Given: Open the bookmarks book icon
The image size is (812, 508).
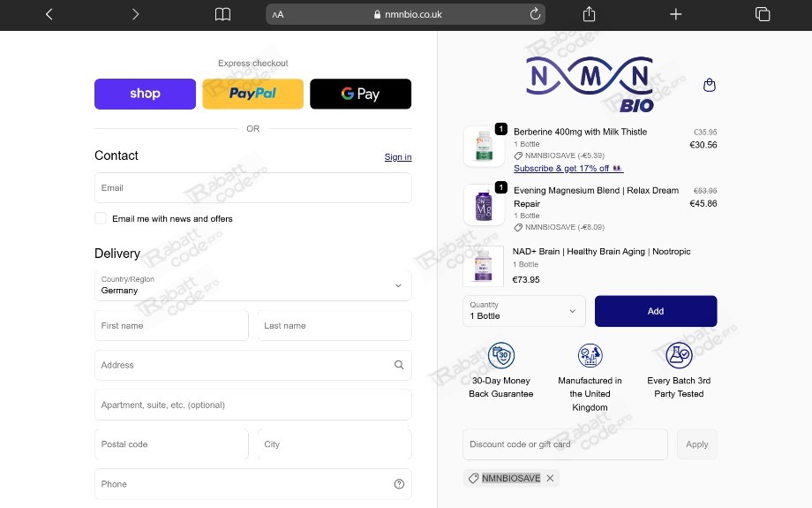Looking at the screenshot, I should tap(222, 14).
